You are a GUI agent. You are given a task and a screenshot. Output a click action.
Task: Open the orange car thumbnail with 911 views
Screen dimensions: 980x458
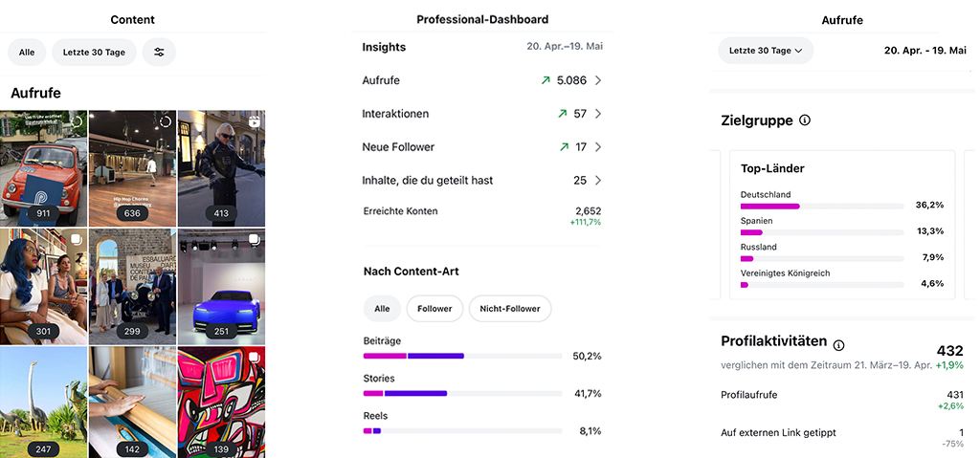[44, 168]
